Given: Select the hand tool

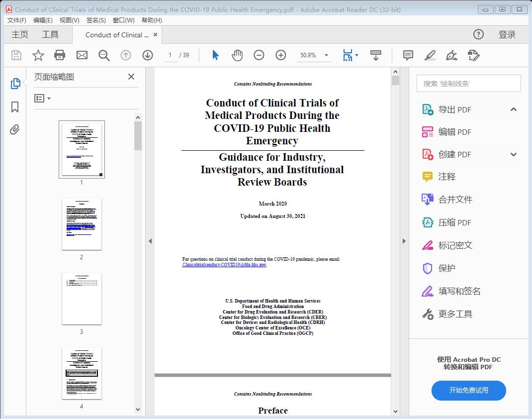Looking at the screenshot, I should click(237, 55).
